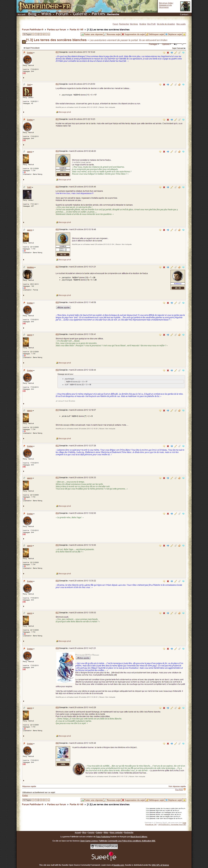The height and width of the screenshot is (868, 208).
Task: Click the delete red X on post #22
Action: point(164,85)
